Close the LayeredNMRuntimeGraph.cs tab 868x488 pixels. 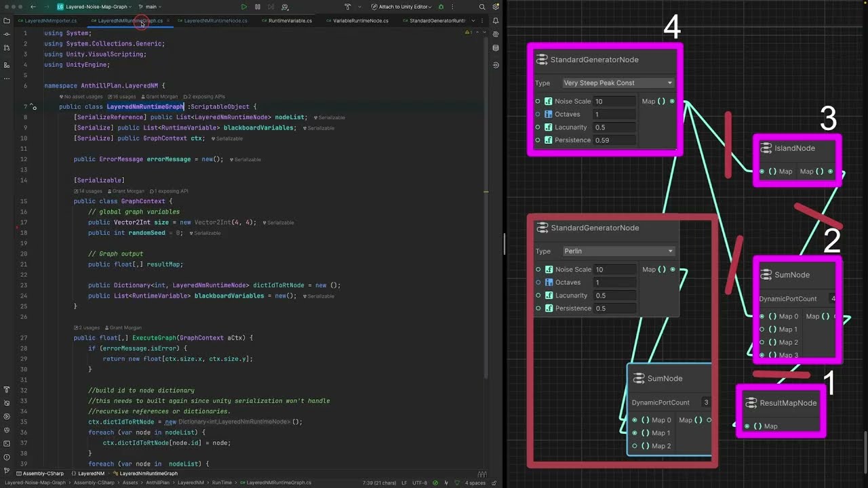(x=167, y=21)
